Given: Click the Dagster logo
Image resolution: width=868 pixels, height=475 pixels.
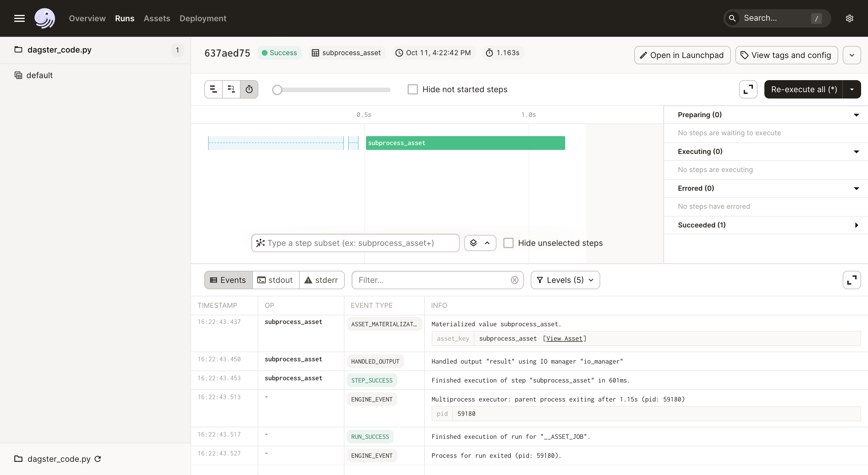Looking at the screenshot, I should coord(45,18).
